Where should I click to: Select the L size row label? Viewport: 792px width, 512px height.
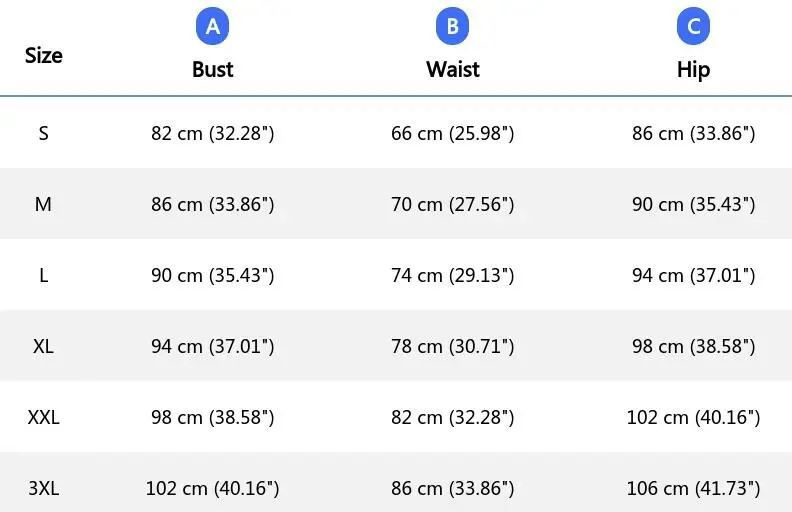(43, 276)
